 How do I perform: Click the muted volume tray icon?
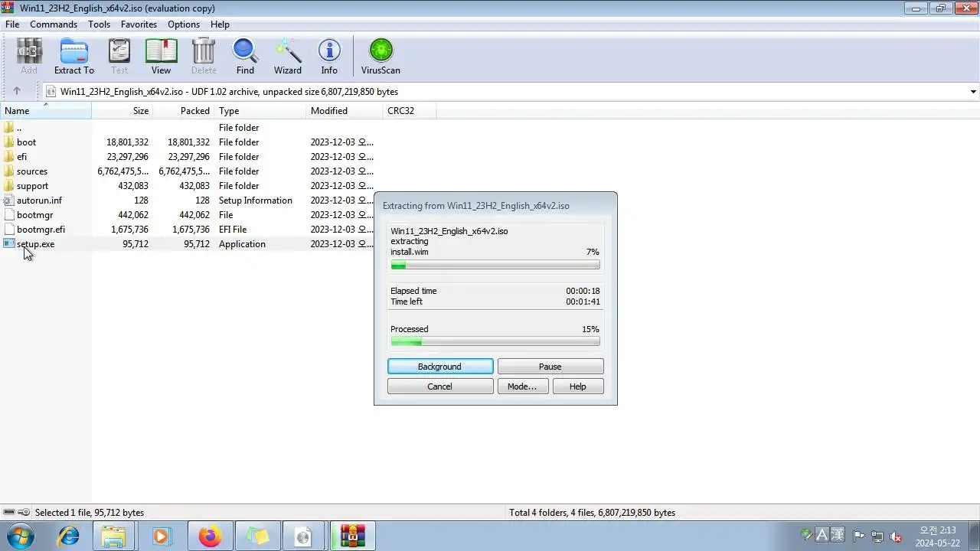click(x=895, y=536)
